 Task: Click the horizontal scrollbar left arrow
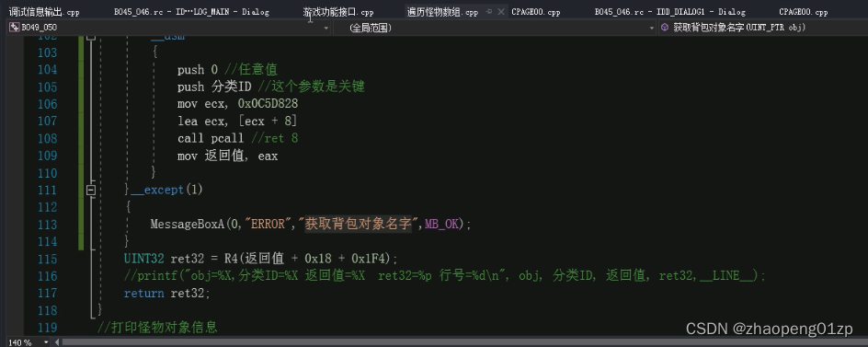(57, 342)
